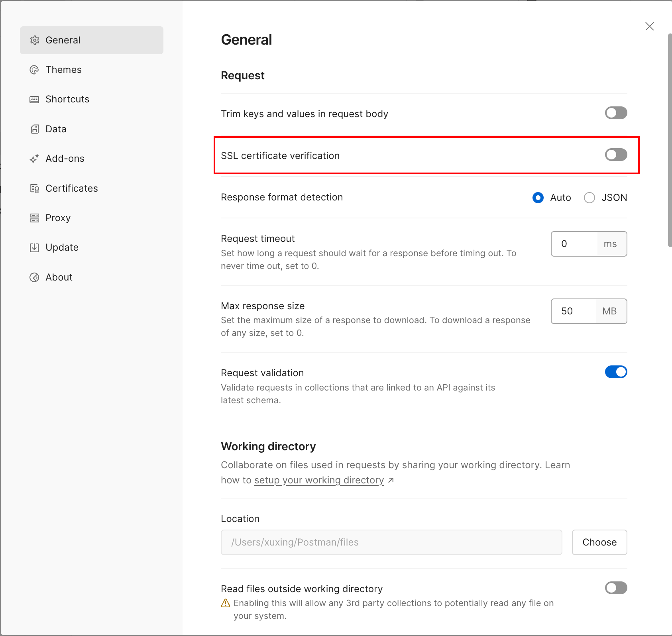Click the Request timeout input field

(574, 244)
